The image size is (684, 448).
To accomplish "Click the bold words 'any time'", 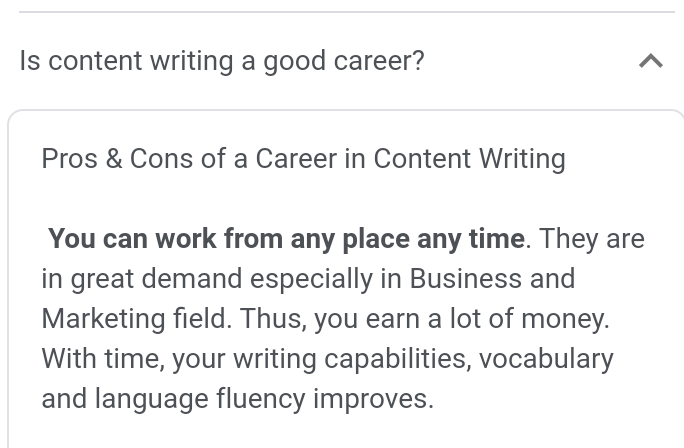I will [x=471, y=239].
